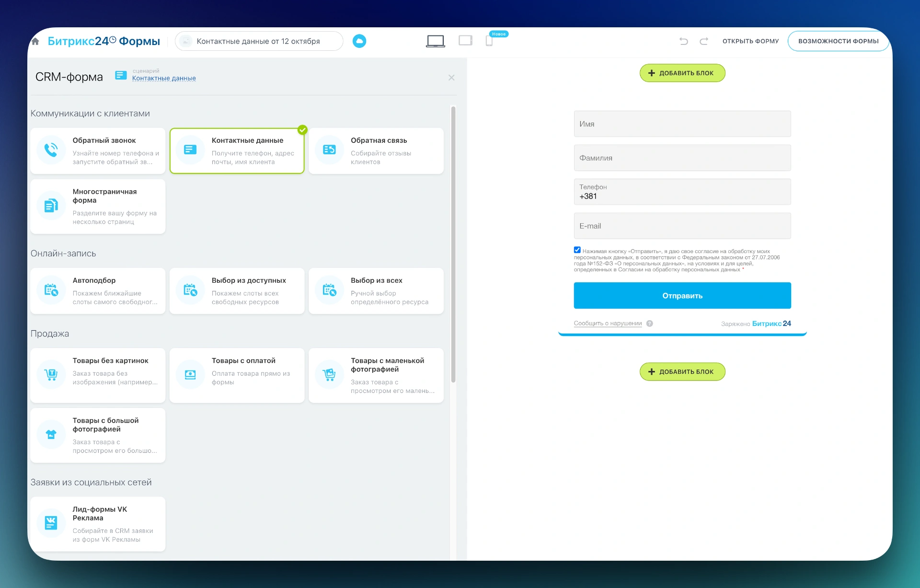Open the form name dropdown Контактные данные от 12 октября
Viewport: 920px width, 588px height.
[x=259, y=41]
